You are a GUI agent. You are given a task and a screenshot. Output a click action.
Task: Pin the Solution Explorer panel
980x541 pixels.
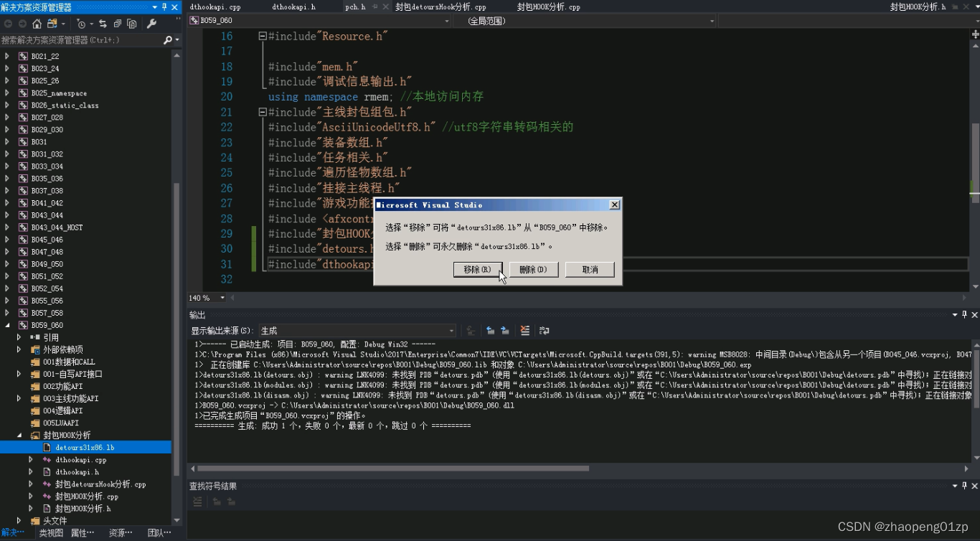(x=164, y=7)
